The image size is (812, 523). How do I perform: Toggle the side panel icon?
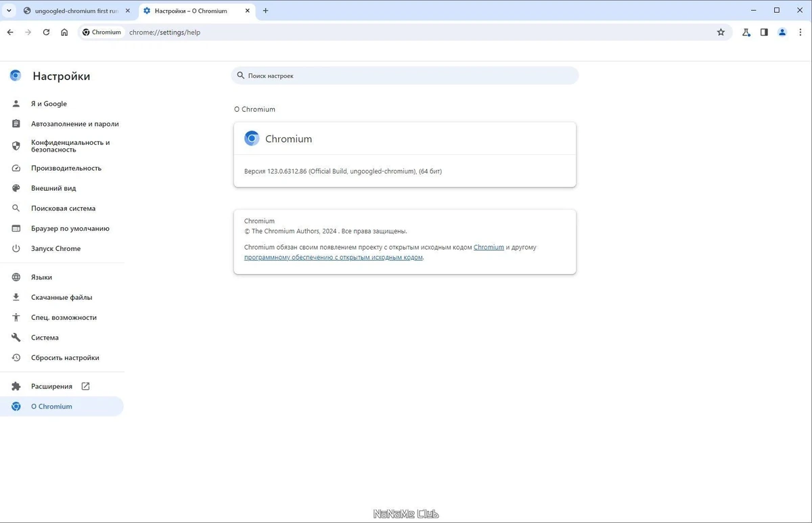[764, 32]
